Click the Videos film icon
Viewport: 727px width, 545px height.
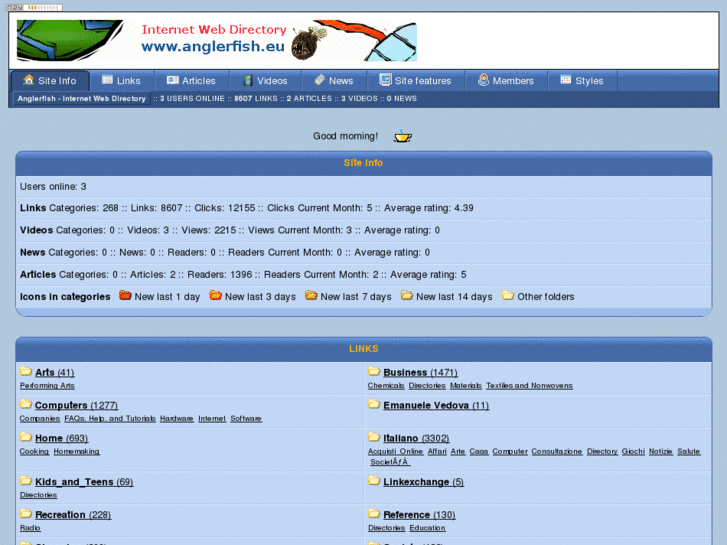coord(248,81)
